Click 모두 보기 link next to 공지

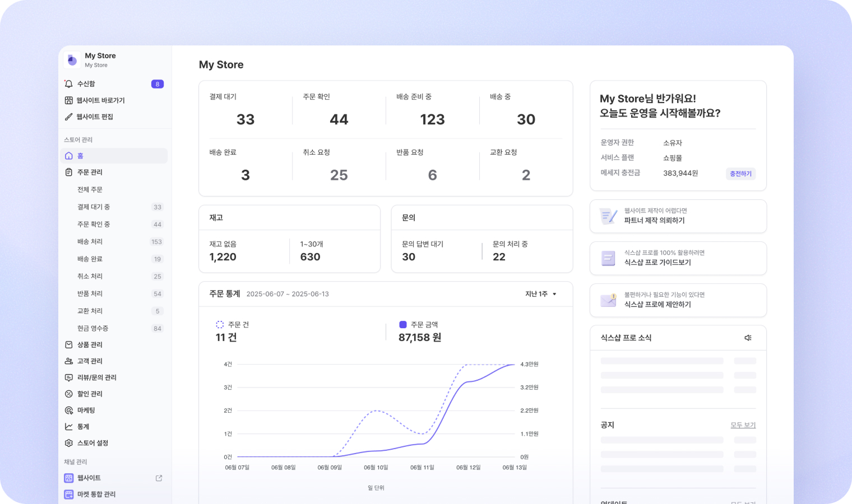tap(743, 426)
